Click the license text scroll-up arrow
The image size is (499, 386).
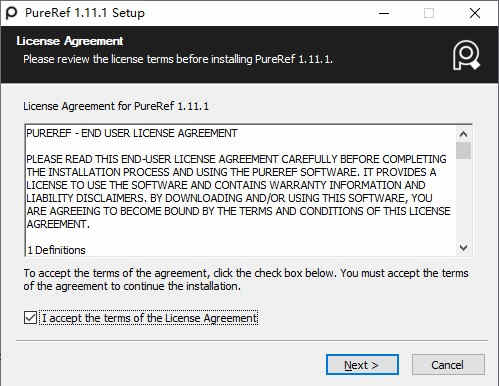click(x=463, y=134)
